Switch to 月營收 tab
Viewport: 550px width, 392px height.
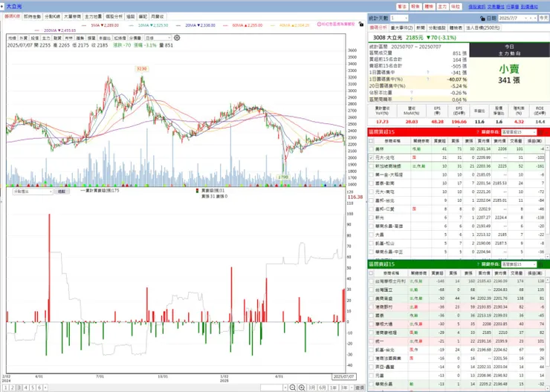point(157,16)
